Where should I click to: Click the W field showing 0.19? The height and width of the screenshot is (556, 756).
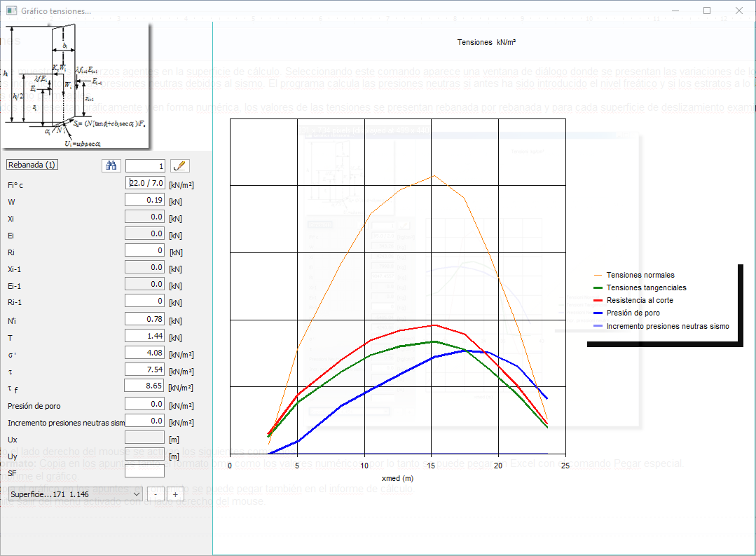click(x=144, y=200)
